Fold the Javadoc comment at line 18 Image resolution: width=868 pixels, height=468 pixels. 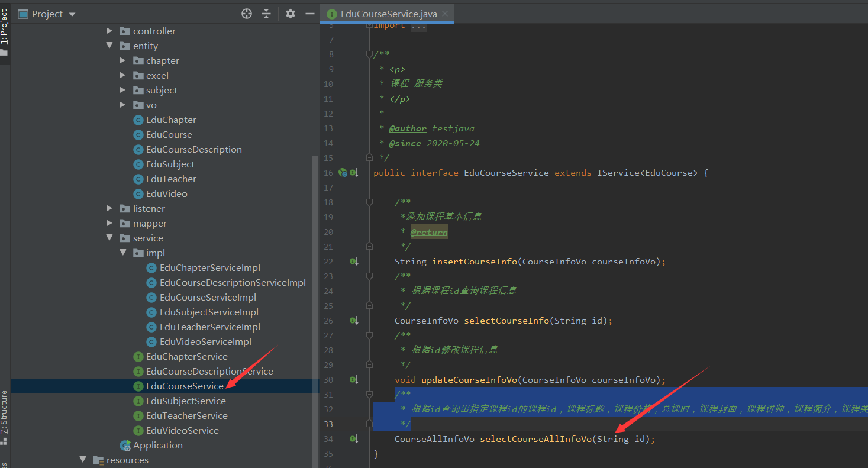click(x=369, y=202)
